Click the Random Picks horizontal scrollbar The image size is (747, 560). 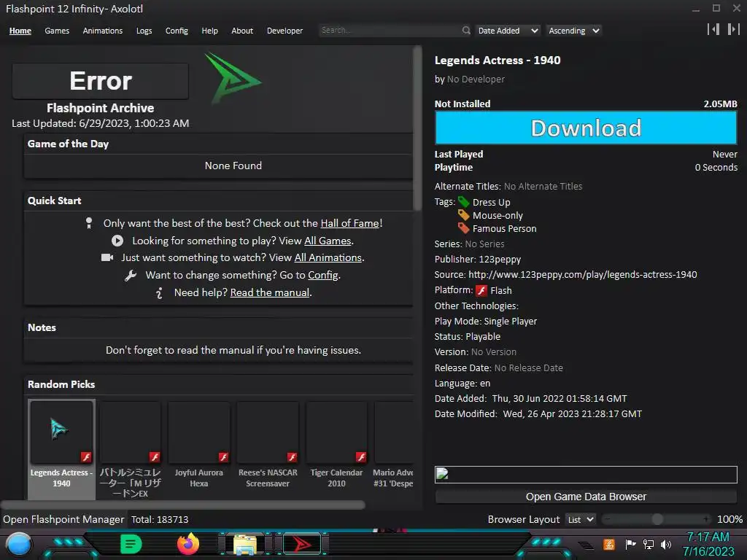pyautogui.click(x=183, y=505)
